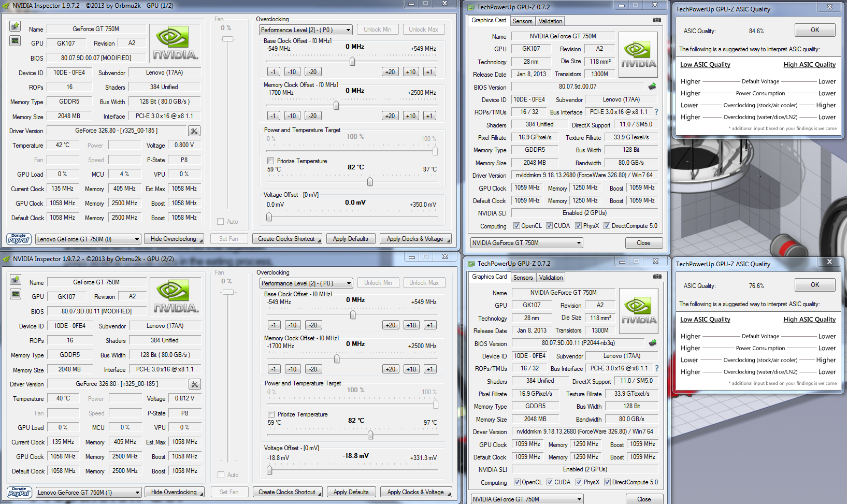This screenshot has height=504, width=847.
Task: Click Close button in upper GPU-Z window
Action: pyautogui.click(x=643, y=243)
